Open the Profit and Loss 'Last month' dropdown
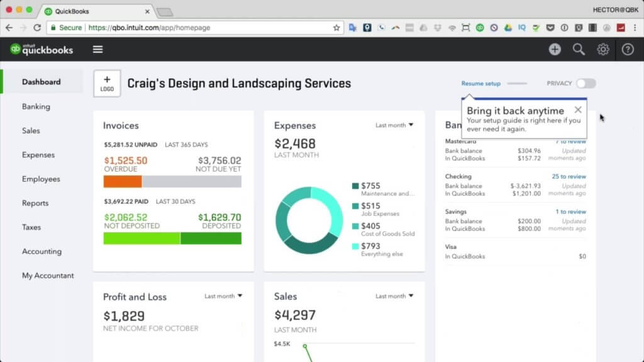644x362 pixels. click(x=223, y=296)
